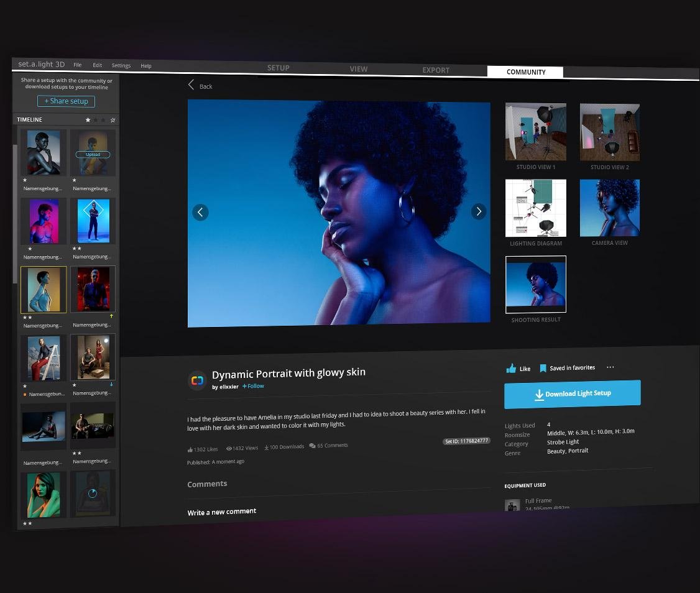Click the camera equipment icon under Equipment Used
This screenshot has width=700, height=593.
512,505
